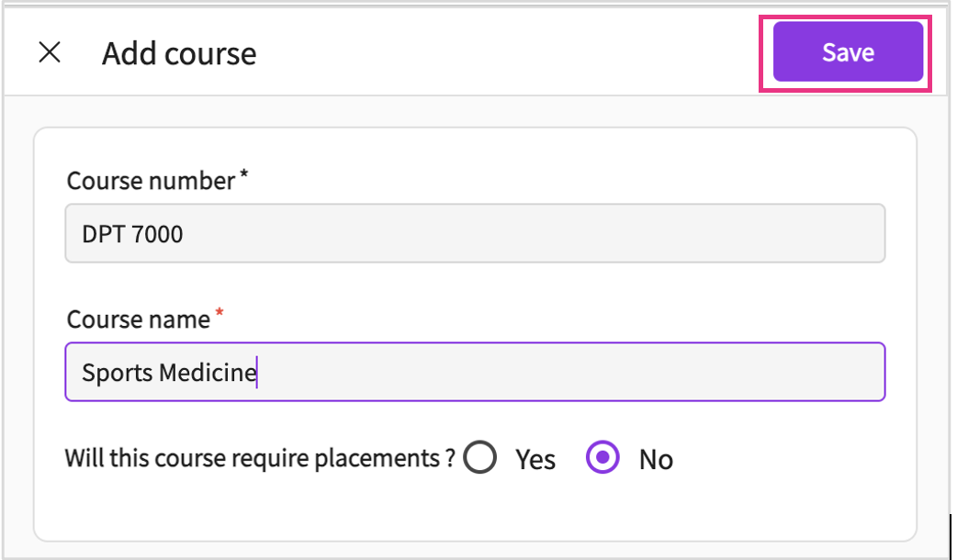Click the asterisk next to Course number
Screen dimensions: 957x560
(243, 177)
